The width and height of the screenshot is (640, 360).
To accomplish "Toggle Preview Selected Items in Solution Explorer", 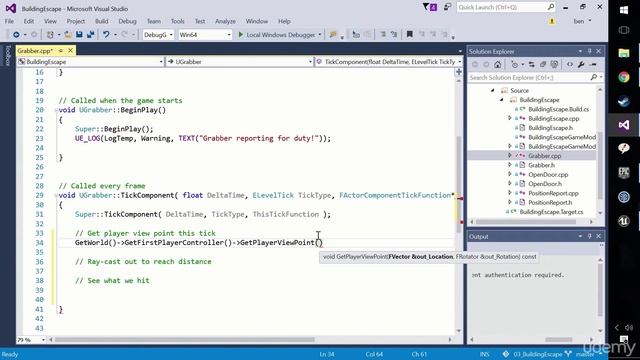I will tap(593, 64).
